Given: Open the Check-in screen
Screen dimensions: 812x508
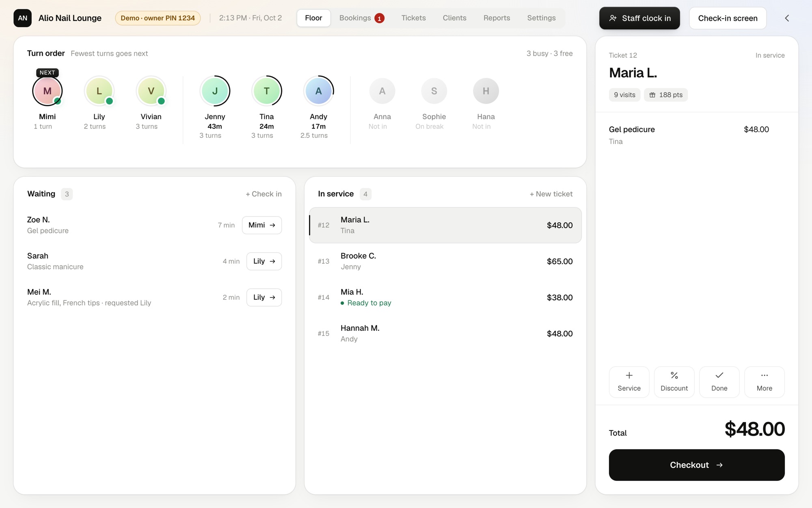Looking at the screenshot, I should click(x=728, y=18).
